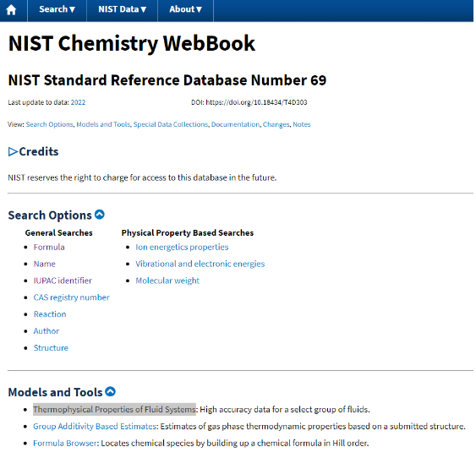
Task: Collapse the Models and Tools section arrow
Action: click(110, 391)
